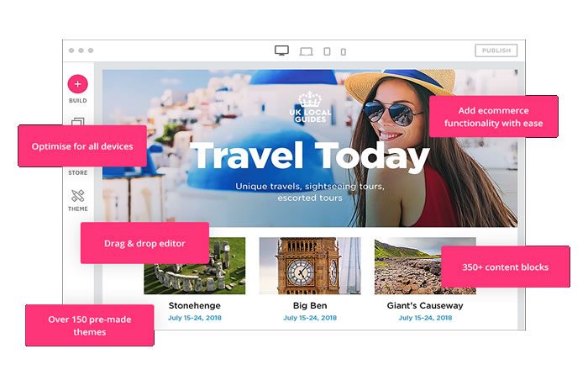Click the Stonehenge thumbnail image
Viewport: 588px width, 370px height.
(x=195, y=266)
